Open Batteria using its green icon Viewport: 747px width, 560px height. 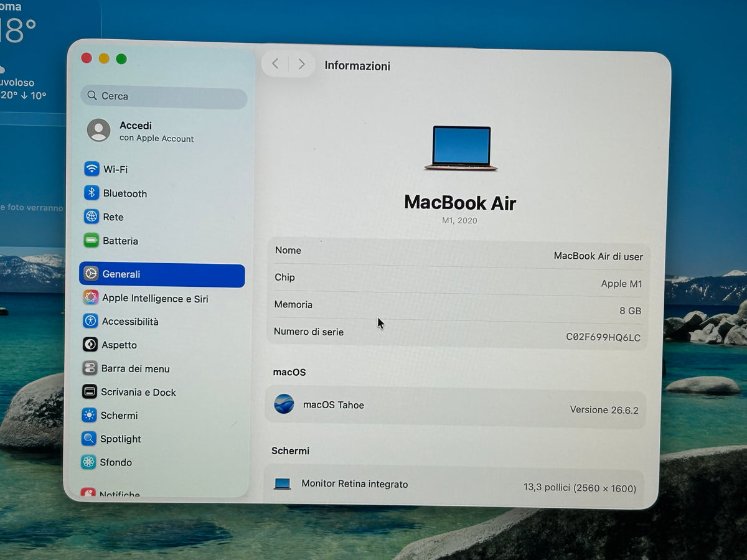click(92, 240)
